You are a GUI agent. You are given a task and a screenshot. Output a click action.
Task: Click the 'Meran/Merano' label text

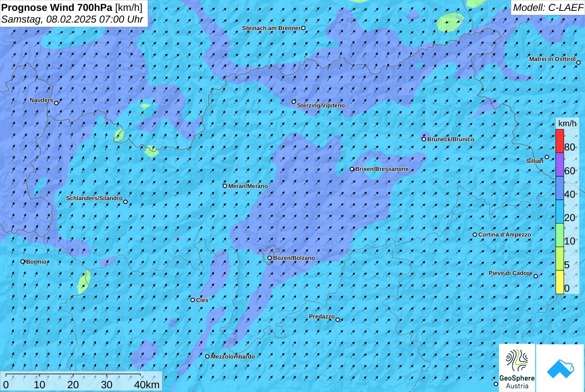point(248,186)
